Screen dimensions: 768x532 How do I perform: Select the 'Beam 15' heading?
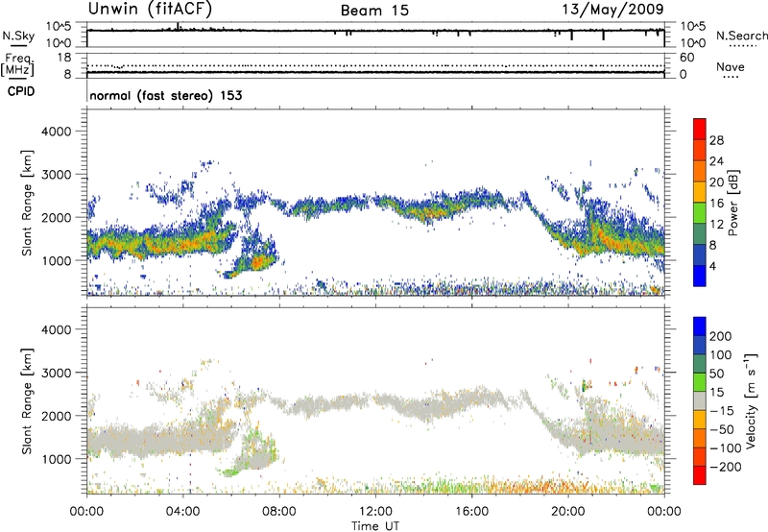tap(374, 11)
